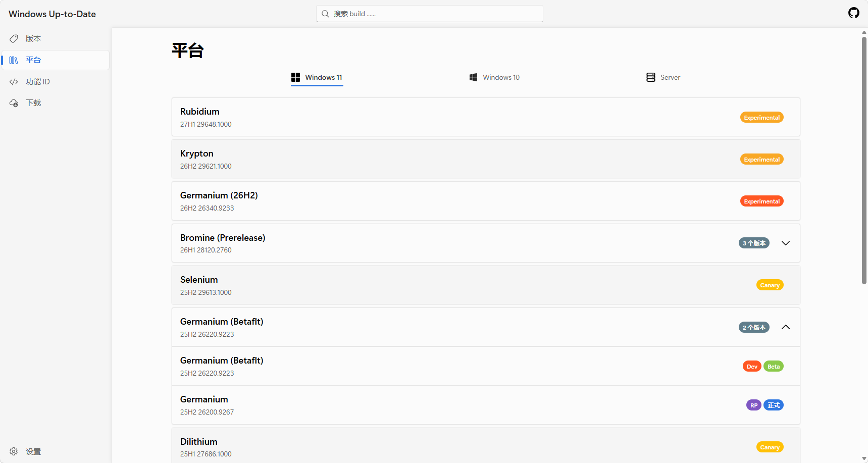
Task: Click the RP badge on Germanium
Action: (x=754, y=405)
